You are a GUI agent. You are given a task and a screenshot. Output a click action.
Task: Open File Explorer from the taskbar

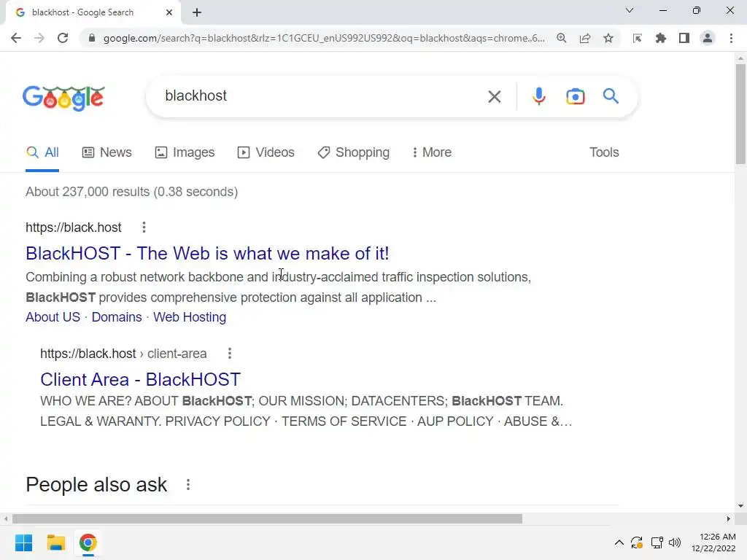click(55, 542)
